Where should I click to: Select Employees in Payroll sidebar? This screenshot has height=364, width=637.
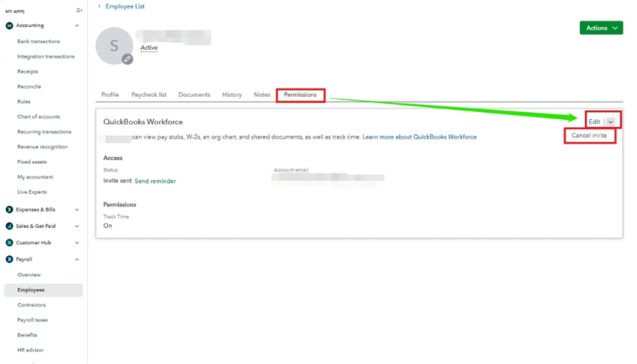click(x=43, y=290)
